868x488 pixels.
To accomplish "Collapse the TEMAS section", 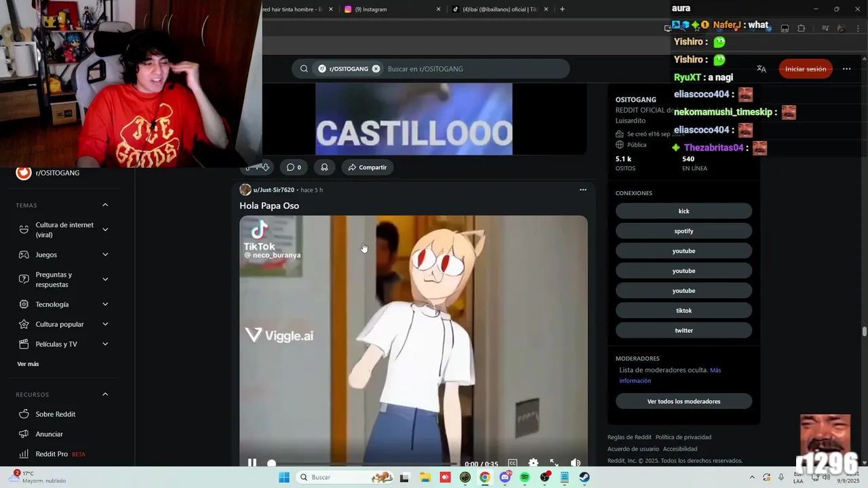I will coord(105,205).
